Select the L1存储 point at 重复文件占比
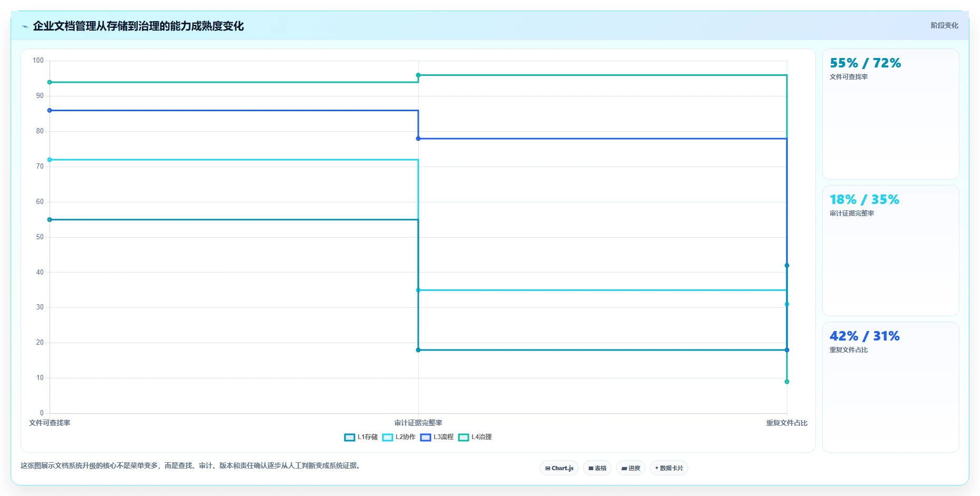Image resolution: width=980 pixels, height=496 pixels. pyautogui.click(x=787, y=266)
